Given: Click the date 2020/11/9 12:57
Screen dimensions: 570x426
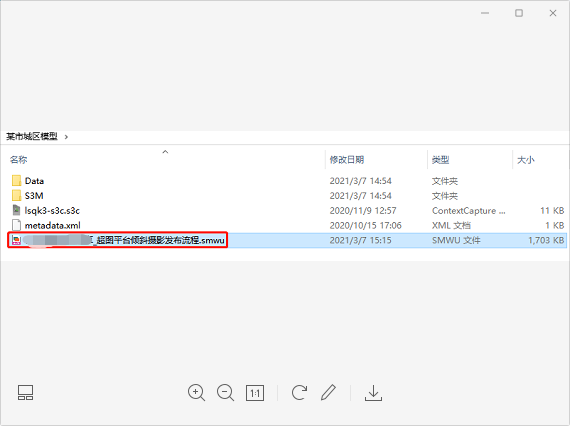Looking at the screenshot, I should (363, 211).
